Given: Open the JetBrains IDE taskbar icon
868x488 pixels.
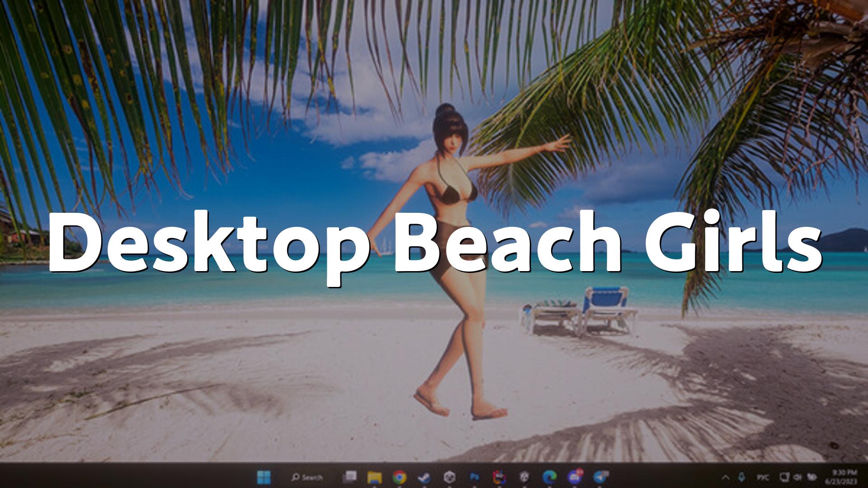Looking at the screenshot, I should click(x=500, y=477).
